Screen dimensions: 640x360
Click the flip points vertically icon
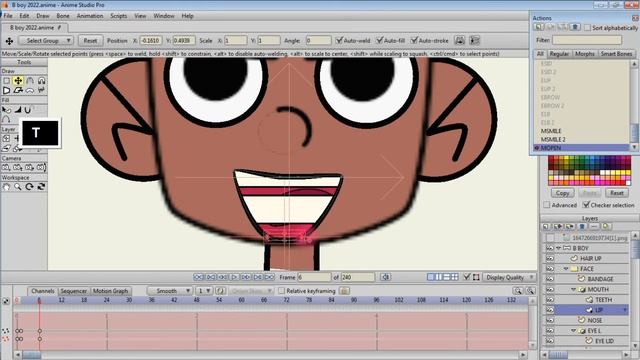[x=474, y=40]
